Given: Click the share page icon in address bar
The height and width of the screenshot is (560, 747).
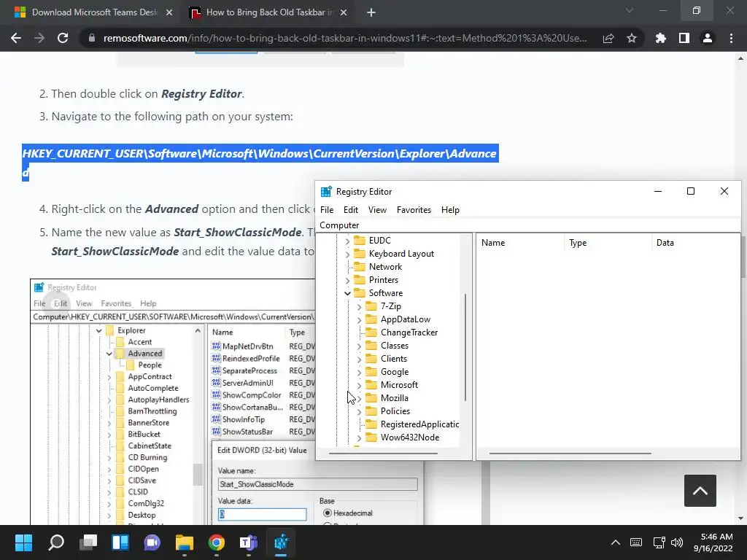Looking at the screenshot, I should (608, 39).
